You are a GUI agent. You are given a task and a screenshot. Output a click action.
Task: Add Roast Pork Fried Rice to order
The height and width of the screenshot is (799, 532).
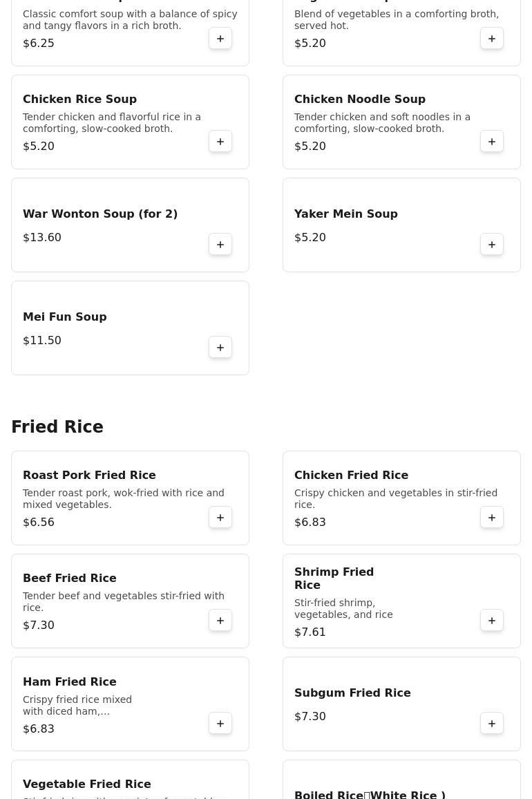coord(220,518)
